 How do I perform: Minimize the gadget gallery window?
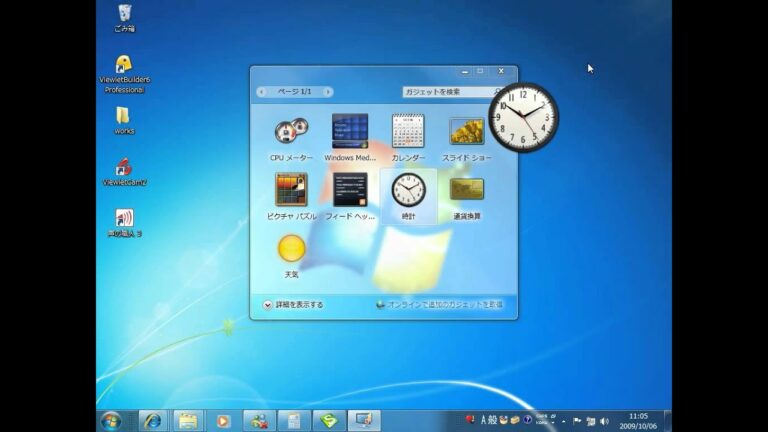(464, 72)
